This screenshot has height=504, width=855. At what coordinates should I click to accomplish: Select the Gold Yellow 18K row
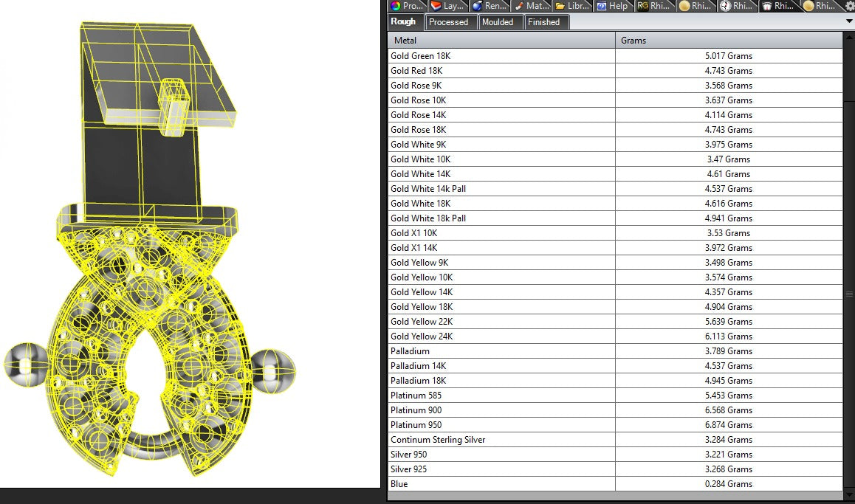615,307
